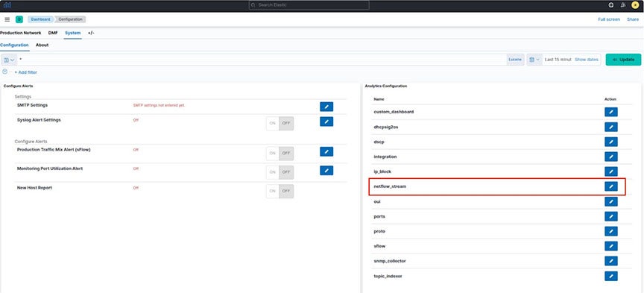This screenshot has height=293, width=644.
Task: Edit custom_dashboard configuration
Action: pos(610,112)
